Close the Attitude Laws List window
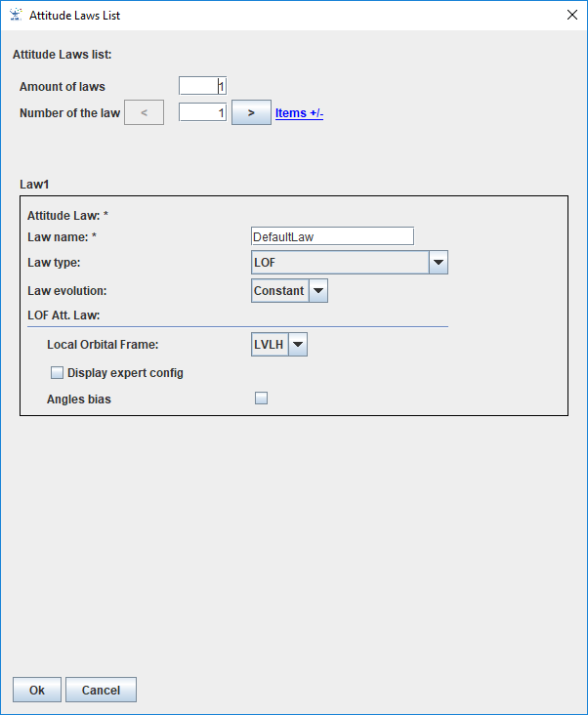Viewport: 588px width, 715px height. click(571, 16)
